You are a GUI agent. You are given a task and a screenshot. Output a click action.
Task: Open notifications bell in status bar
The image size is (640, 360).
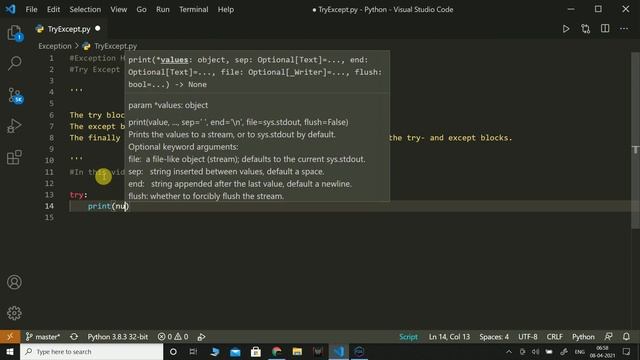tap(626, 337)
